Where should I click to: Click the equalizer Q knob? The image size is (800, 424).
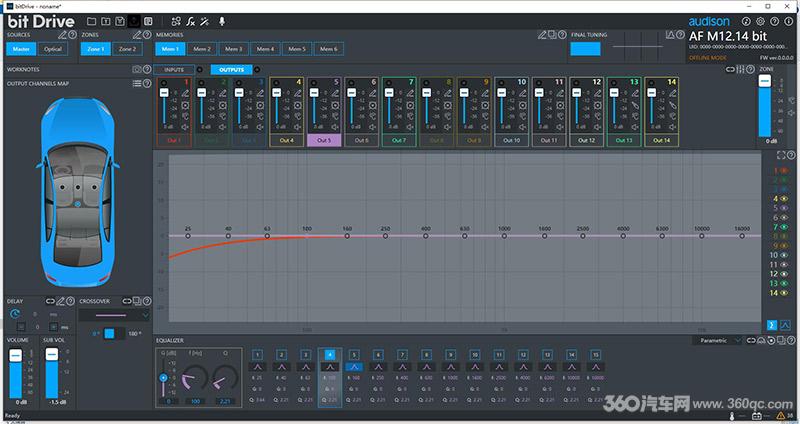(225, 378)
